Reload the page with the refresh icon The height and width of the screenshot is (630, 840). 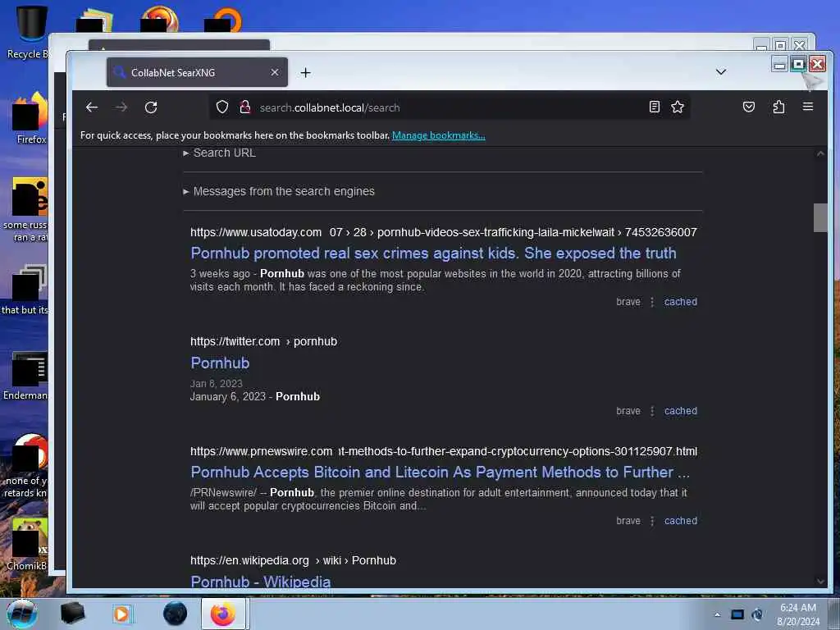click(x=151, y=107)
